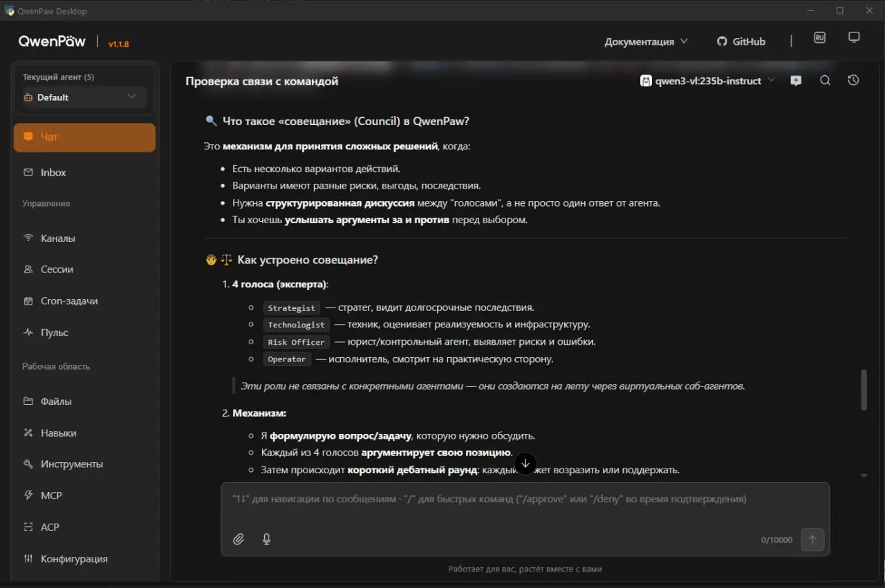Click the Файлы folder icon
The height and width of the screenshot is (588, 885).
click(x=28, y=401)
